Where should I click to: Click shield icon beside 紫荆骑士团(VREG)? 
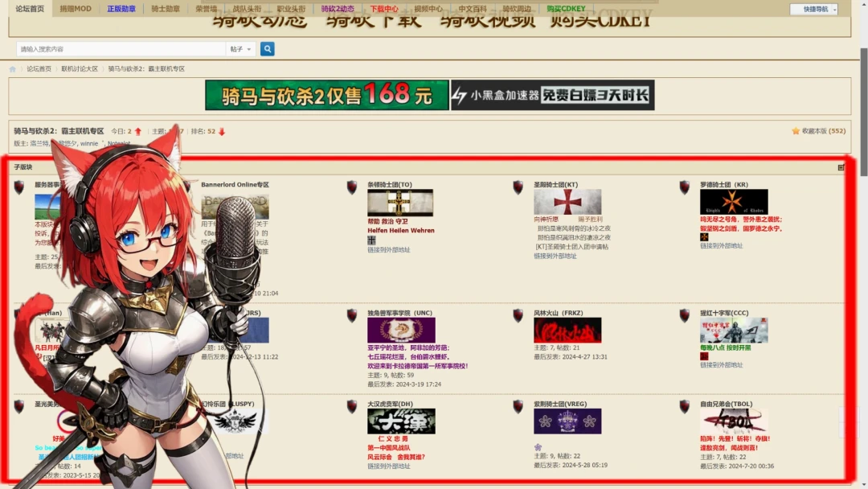pos(518,406)
